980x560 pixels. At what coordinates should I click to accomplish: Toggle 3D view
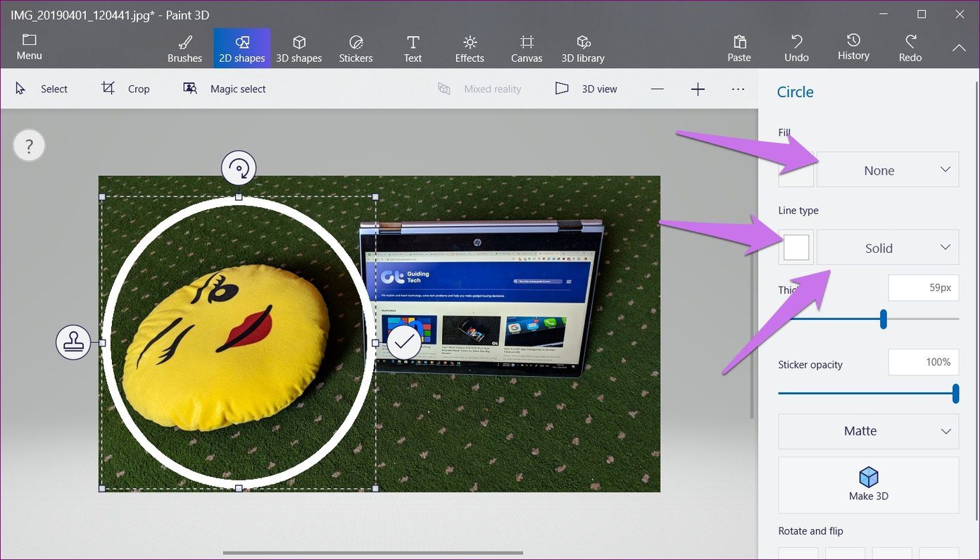pos(586,89)
